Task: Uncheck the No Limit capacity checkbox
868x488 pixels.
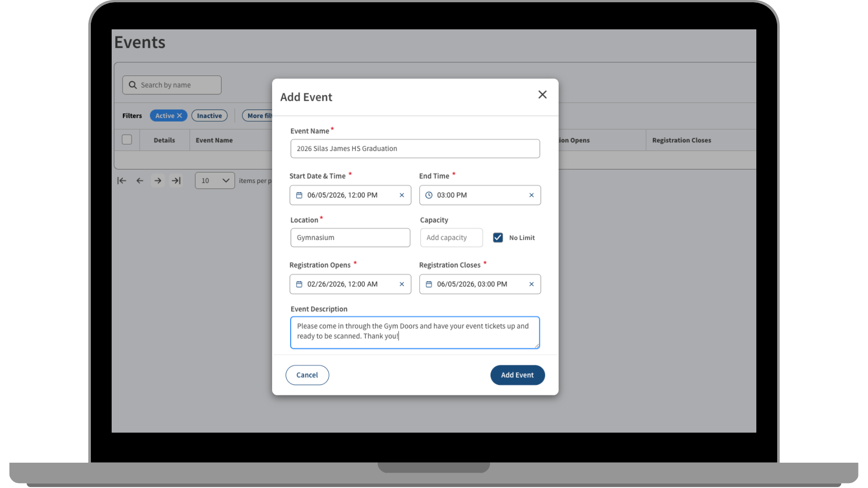Action: (498, 237)
